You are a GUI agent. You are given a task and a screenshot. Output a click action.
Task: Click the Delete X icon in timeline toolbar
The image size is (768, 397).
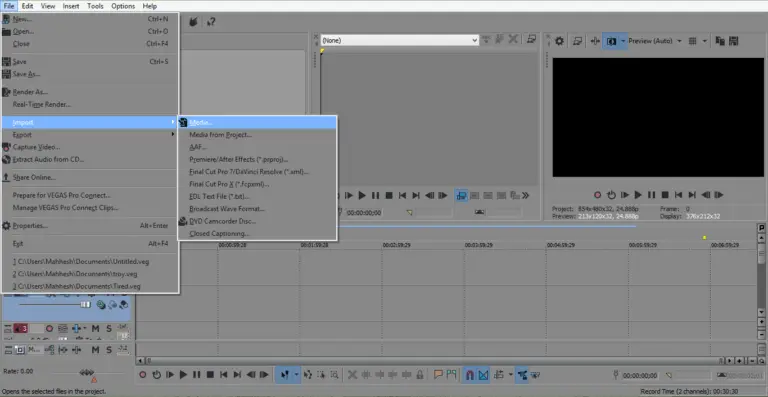352,375
